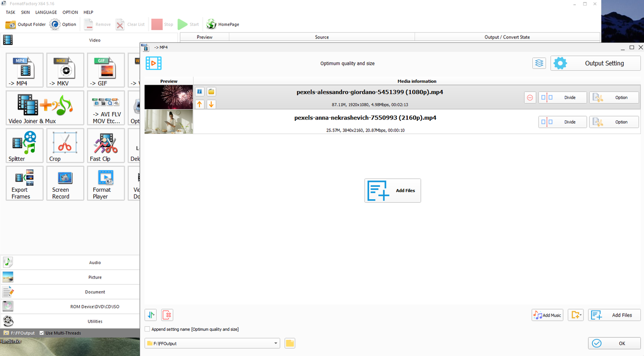Click Option for the alessandro-giordano video
644x356 pixels.
(x=614, y=98)
